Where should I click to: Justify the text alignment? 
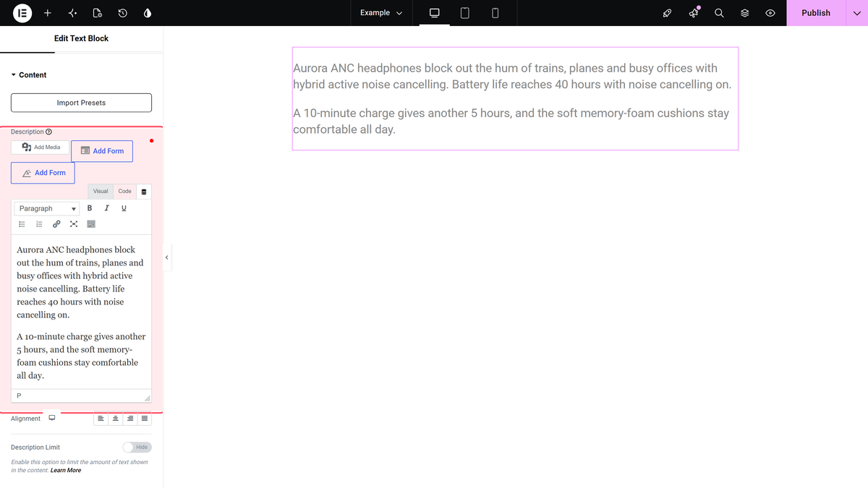[x=145, y=419]
